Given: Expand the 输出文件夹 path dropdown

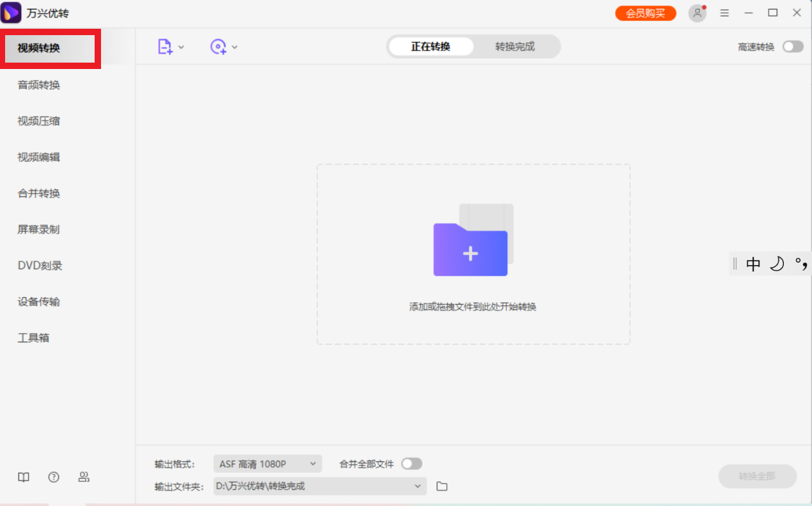Looking at the screenshot, I should [419, 486].
